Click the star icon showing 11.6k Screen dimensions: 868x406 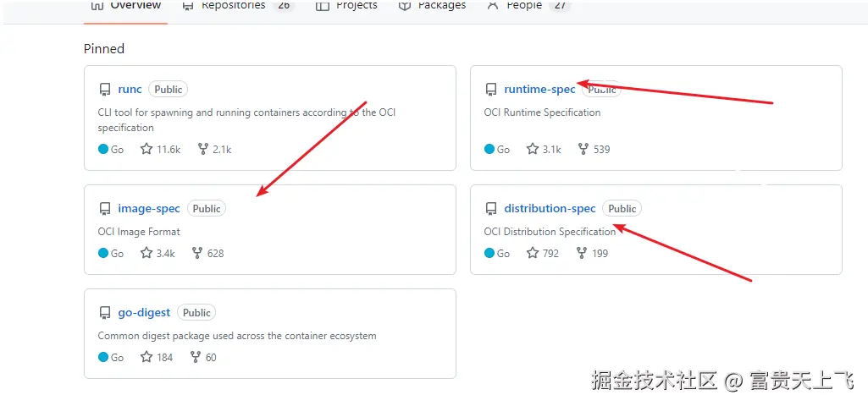pos(147,149)
